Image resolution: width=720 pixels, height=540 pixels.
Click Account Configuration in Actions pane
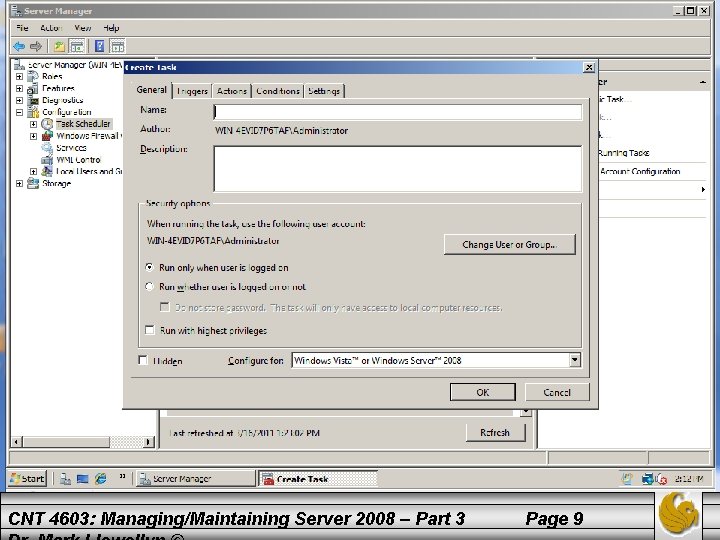[640, 171]
